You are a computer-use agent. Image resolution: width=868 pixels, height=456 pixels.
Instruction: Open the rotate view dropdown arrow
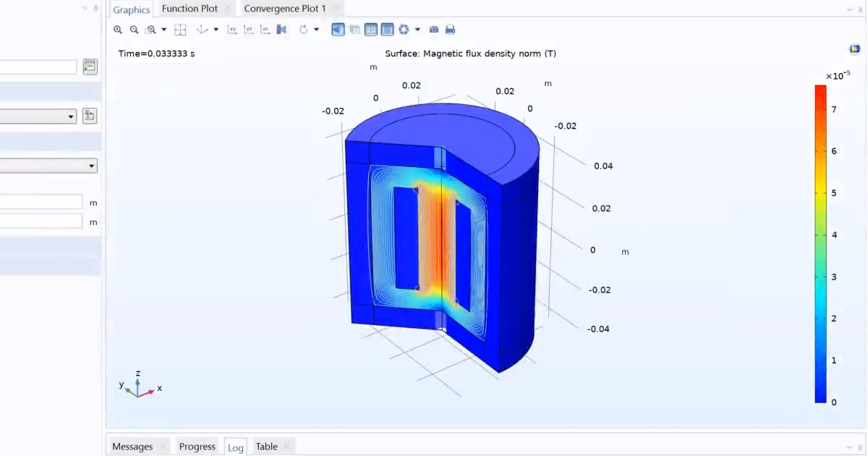click(316, 29)
